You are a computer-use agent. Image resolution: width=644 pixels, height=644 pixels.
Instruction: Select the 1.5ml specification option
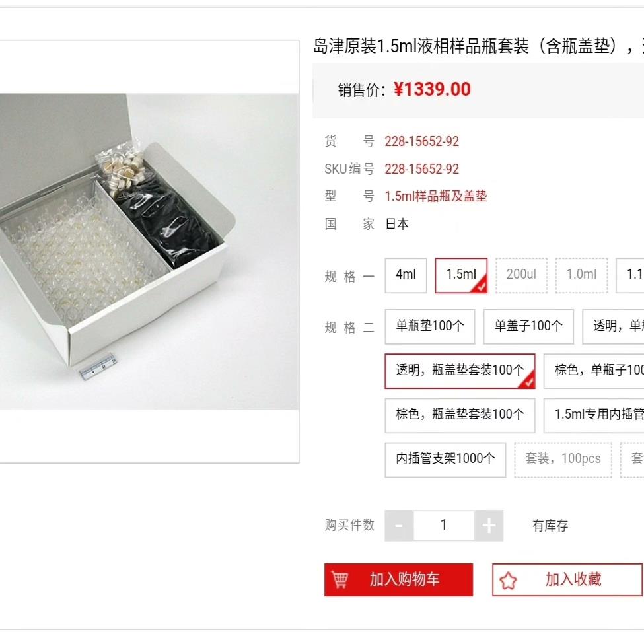coord(461,275)
